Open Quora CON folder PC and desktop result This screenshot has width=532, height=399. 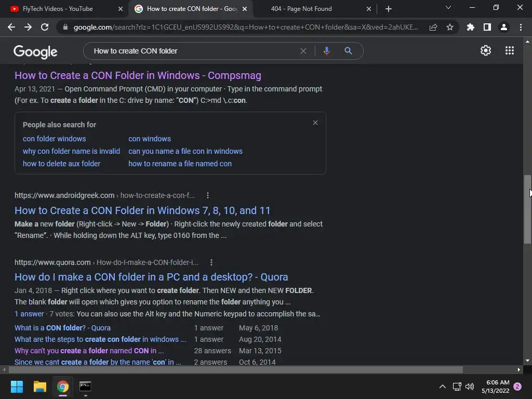[151, 277]
